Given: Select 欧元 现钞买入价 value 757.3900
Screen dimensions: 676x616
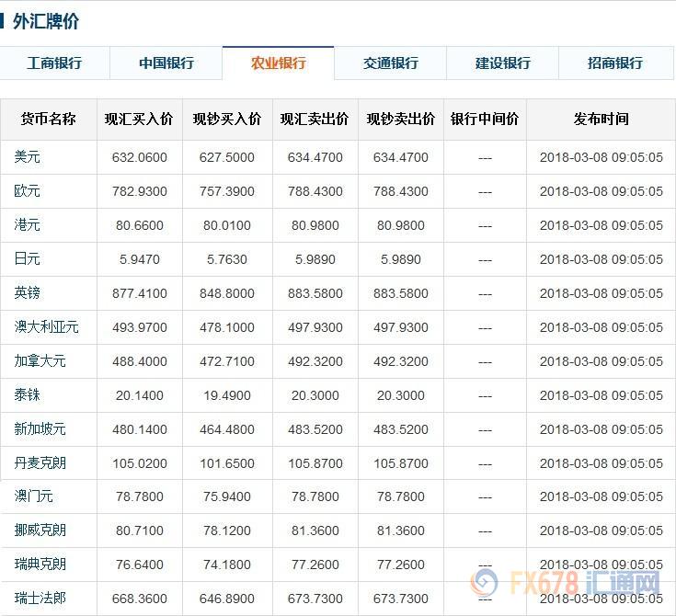Looking at the screenshot, I should [227, 191].
